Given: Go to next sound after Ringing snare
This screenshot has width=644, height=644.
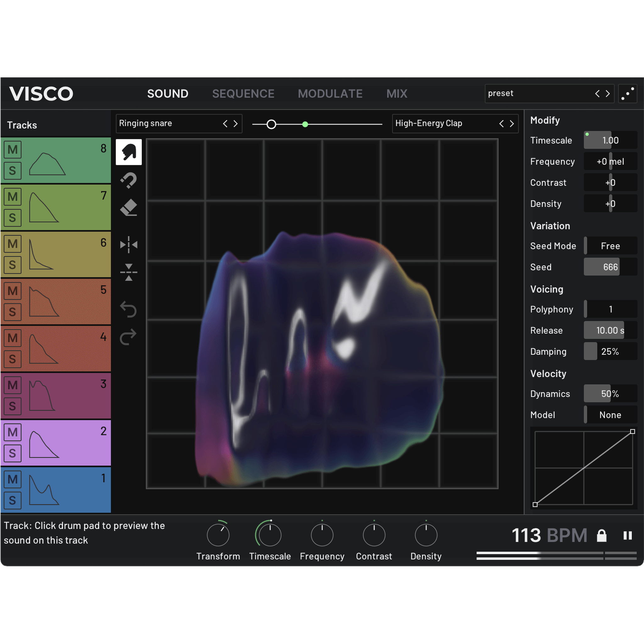Looking at the screenshot, I should (x=236, y=124).
